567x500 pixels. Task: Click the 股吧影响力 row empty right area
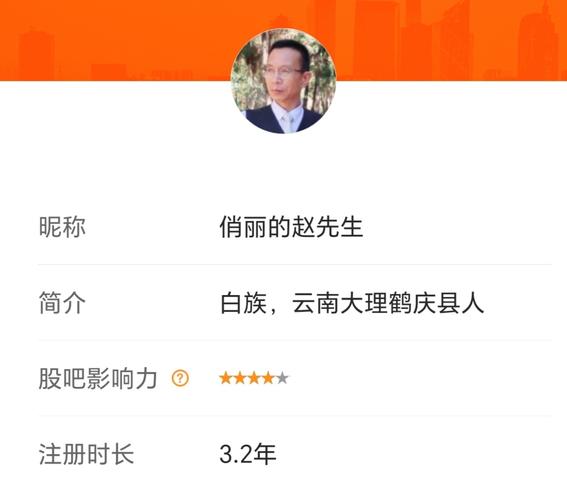(419, 379)
